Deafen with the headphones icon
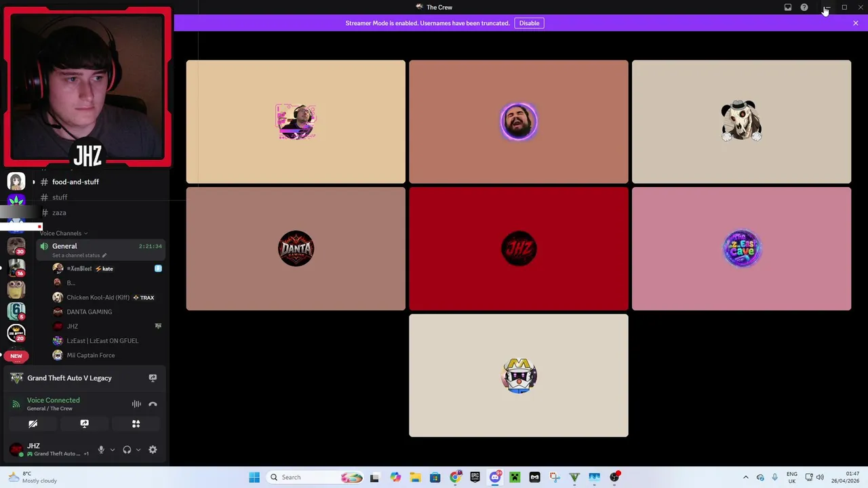Viewport: 868px width, 488px height. tap(127, 449)
